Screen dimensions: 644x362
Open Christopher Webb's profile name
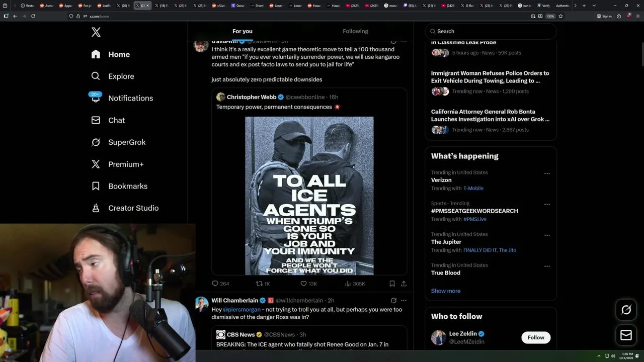[252, 97]
